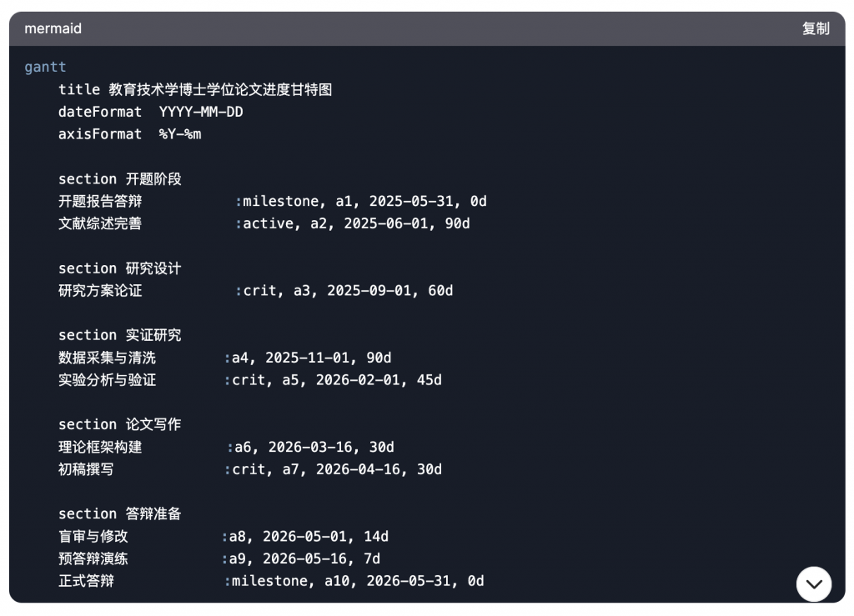Click the section 开题阶段 heading
Image resolution: width=854 pixels, height=616 pixels.
coord(120,178)
